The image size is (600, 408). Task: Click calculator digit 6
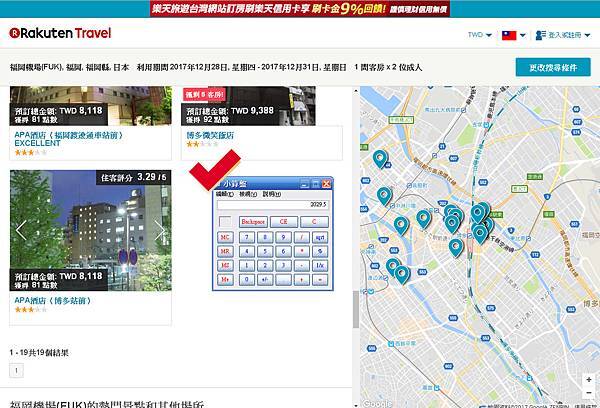(284, 251)
